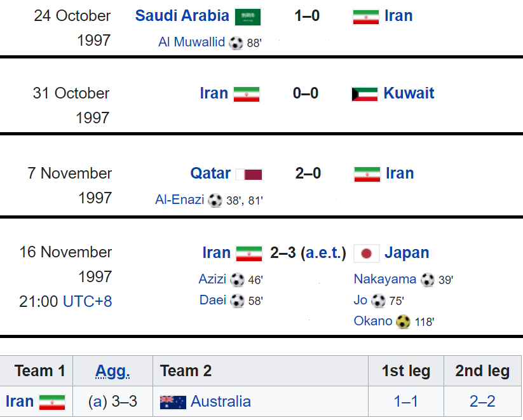Click the Saudi Arabia flag icon
This screenshot has width=523, height=420.
coord(248,17)
